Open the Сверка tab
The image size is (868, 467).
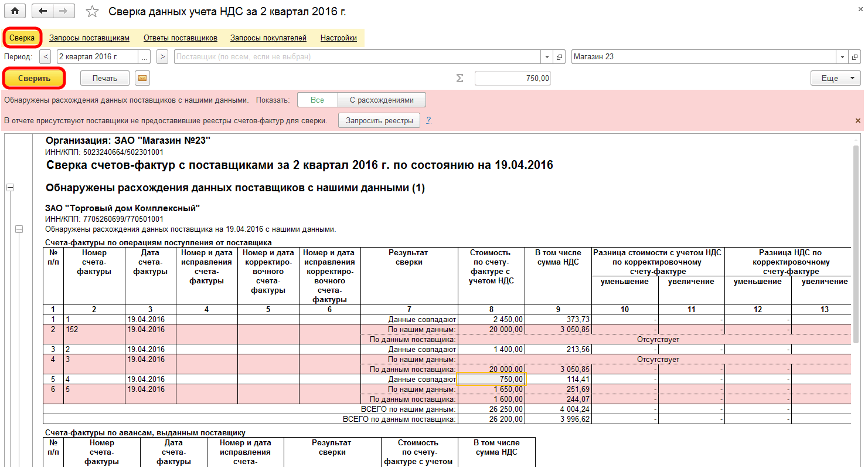point(22,38)
